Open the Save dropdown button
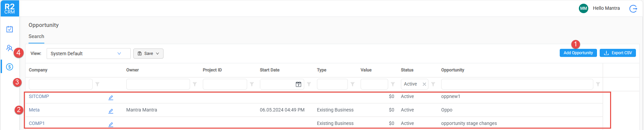The width and height of the screenshot is (644, 130). click(x=148, y=54)
